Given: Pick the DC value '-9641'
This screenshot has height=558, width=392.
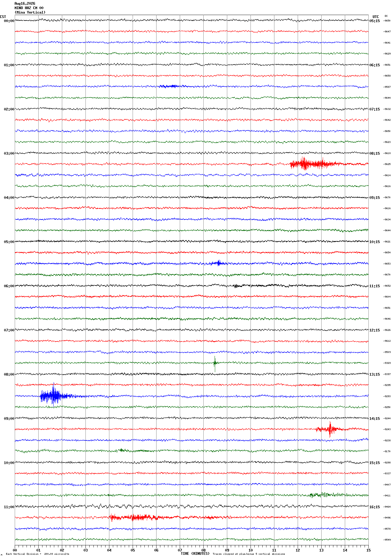Looking at the screenshot, I should [387, 43].
